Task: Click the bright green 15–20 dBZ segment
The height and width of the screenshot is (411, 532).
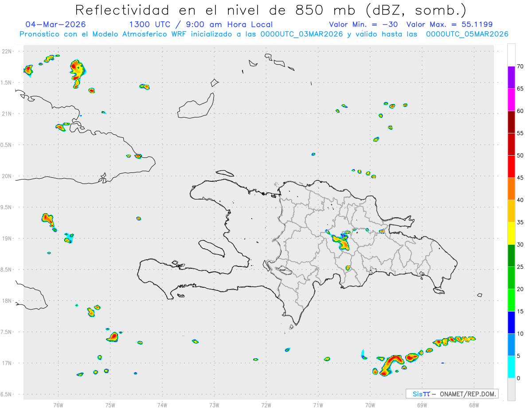Action: [511, 300]
